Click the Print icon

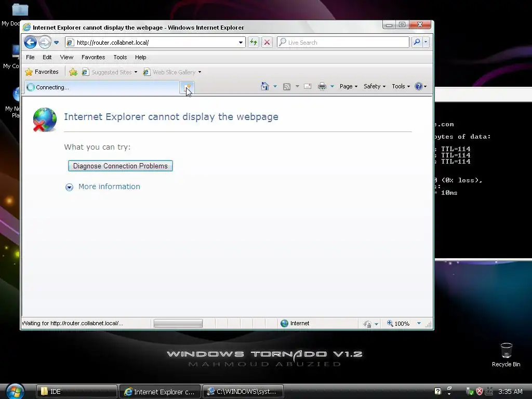(x=322, y=86)
